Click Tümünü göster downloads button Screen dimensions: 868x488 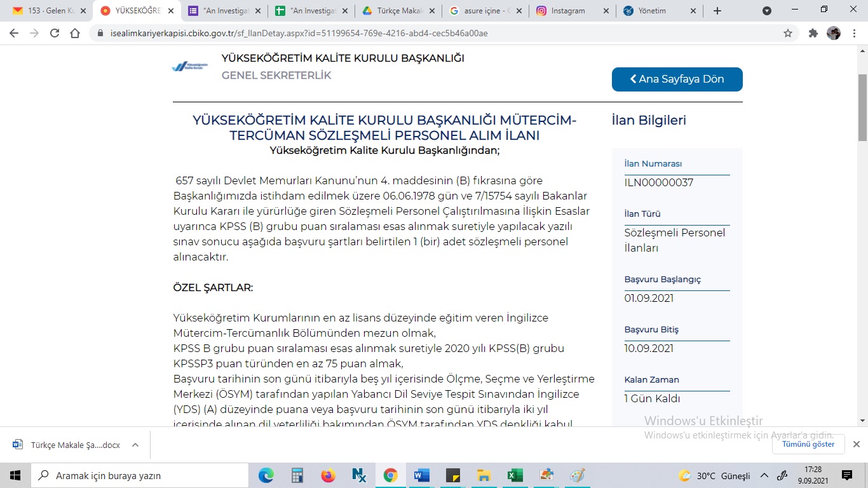click(808, 444)
